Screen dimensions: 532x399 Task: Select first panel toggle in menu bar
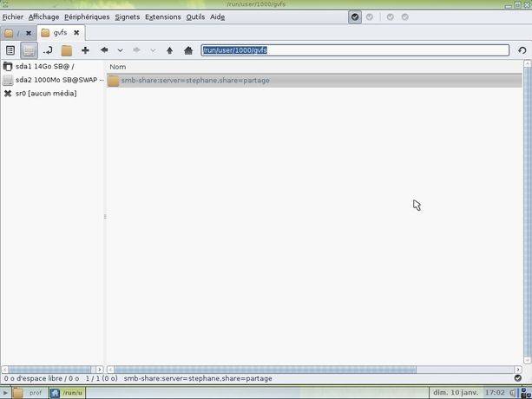355,17
